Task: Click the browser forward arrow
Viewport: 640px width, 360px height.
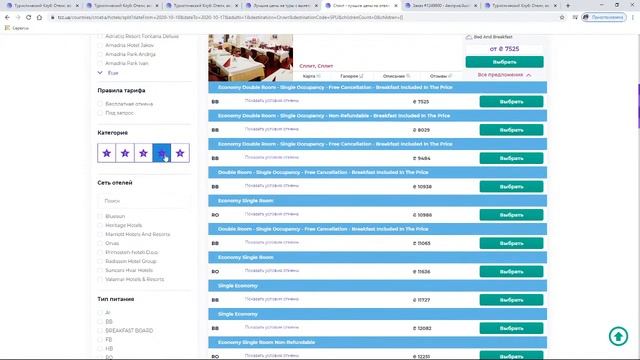Action: point(18,18)
